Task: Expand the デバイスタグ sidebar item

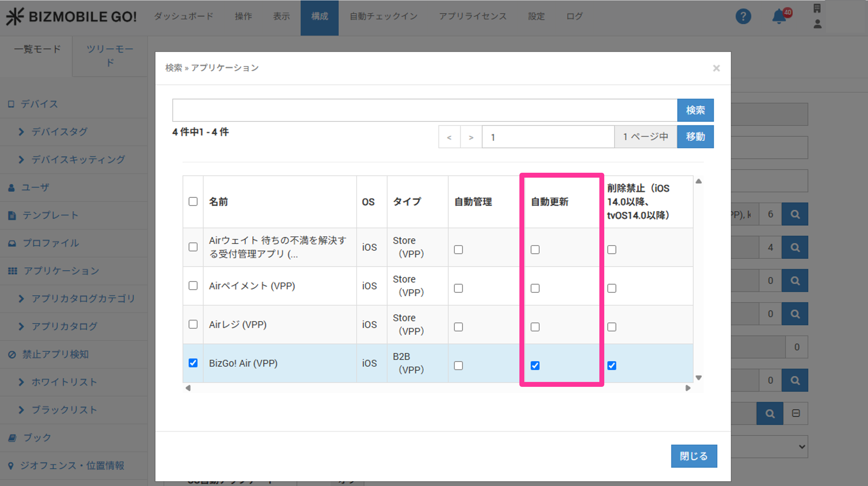Action: tap(59, 132)
